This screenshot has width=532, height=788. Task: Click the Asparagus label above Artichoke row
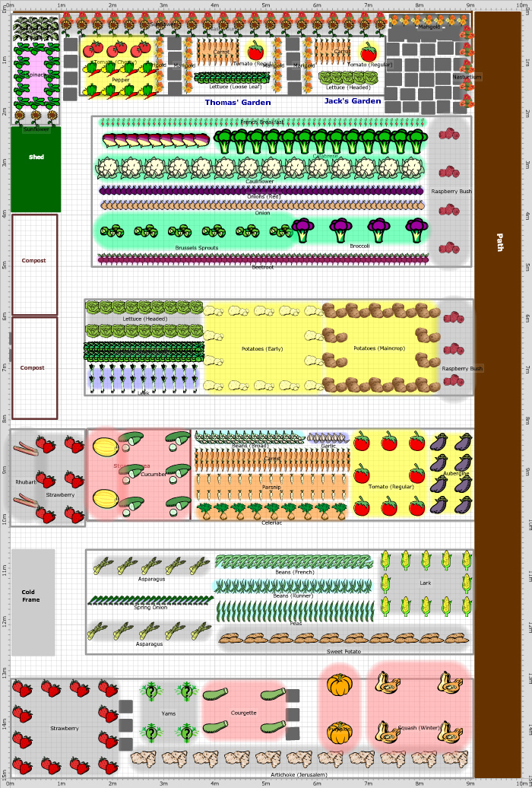pos(149,643)
